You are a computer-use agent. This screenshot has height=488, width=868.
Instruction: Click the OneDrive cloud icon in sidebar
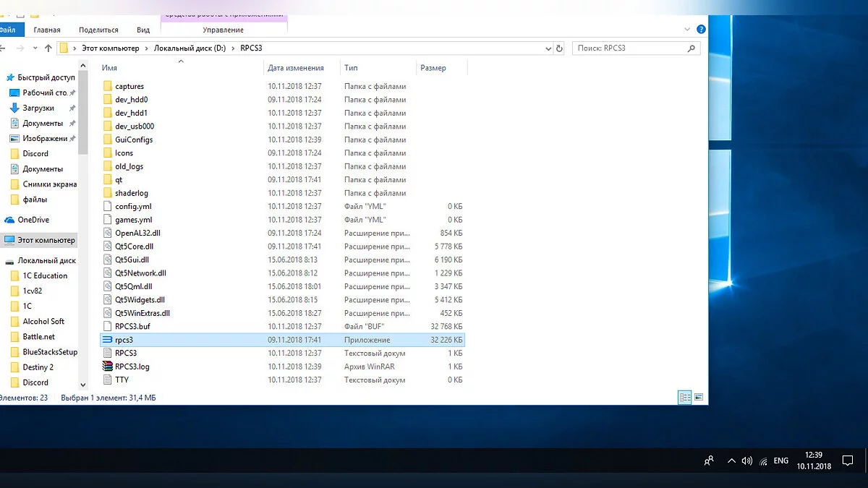point(10,220)
